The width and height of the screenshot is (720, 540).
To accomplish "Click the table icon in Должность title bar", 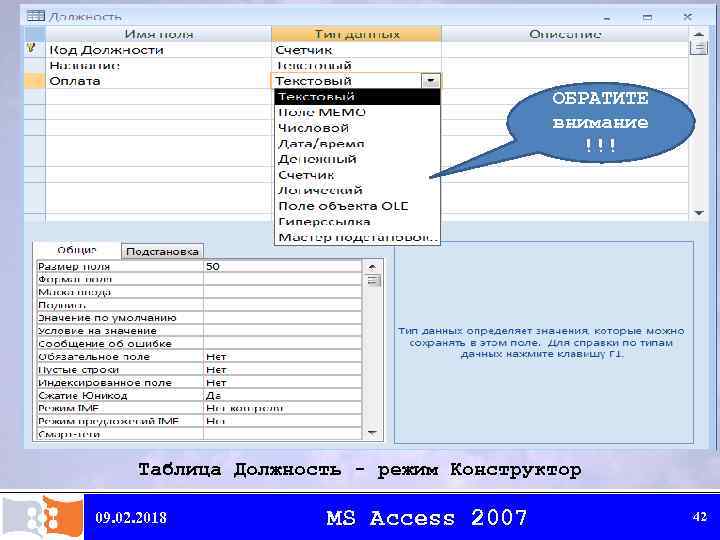I will pyautogui.click(x=35, y=16).
